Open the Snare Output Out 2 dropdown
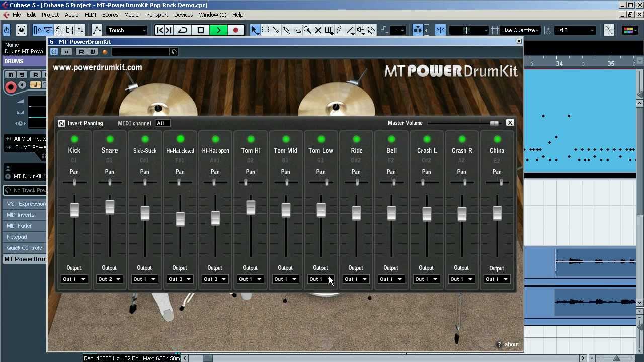644x362 pixels. coord(109,279)
